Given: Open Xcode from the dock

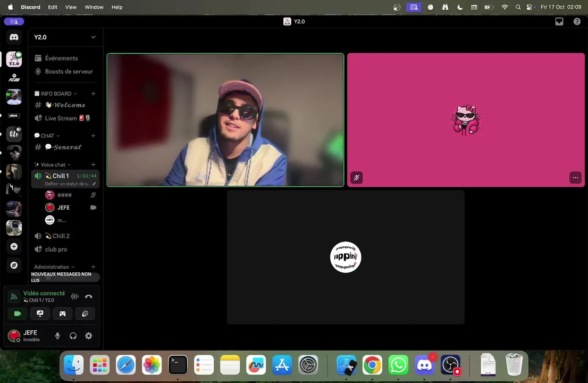Looking at the screenshot, I should 346,364.
